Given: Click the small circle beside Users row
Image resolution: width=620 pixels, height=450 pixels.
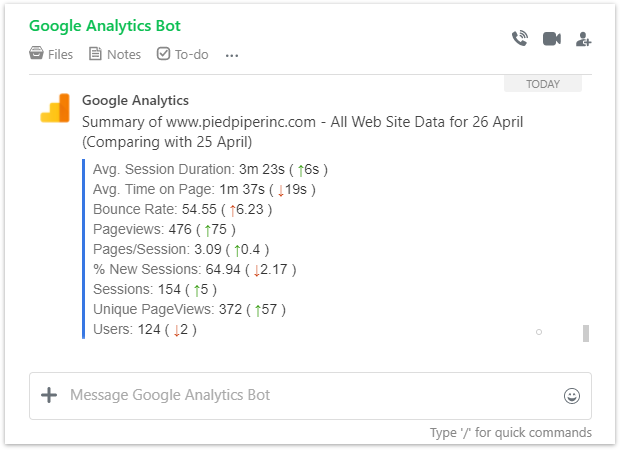Looking at the screenshot, I should (539, 332).
